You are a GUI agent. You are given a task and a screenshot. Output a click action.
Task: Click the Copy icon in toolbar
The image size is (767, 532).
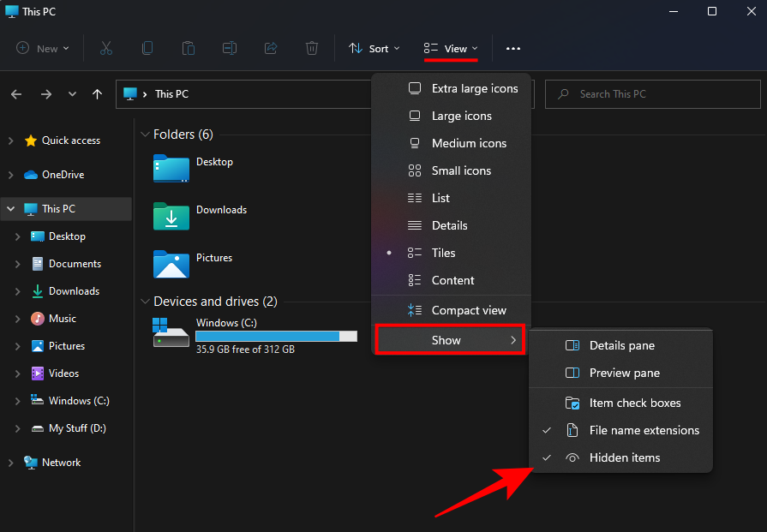pos(147,49)
